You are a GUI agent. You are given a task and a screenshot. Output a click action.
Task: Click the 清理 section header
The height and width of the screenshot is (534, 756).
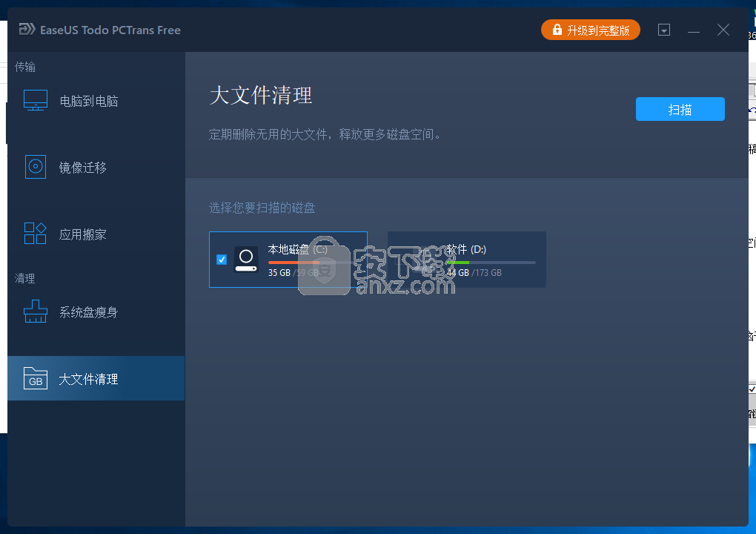pyautogui.click(x=25, y=278)
